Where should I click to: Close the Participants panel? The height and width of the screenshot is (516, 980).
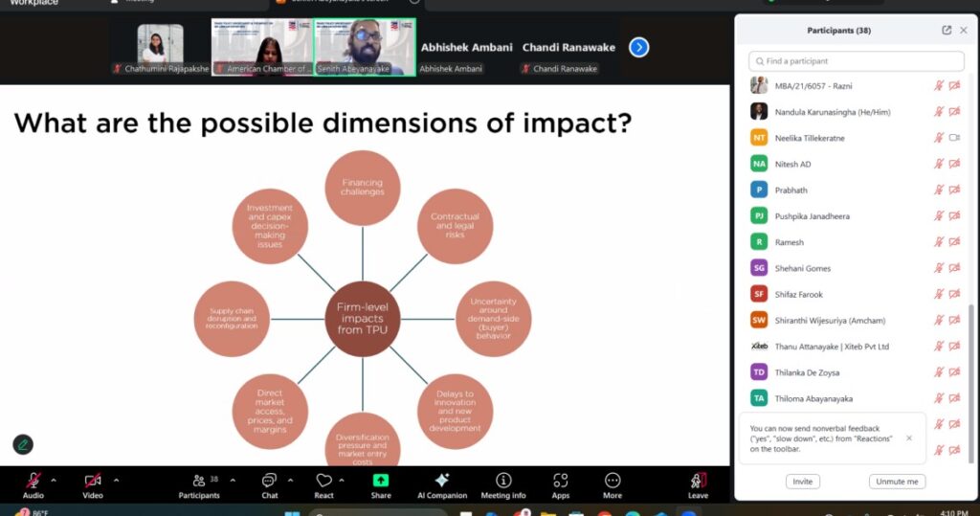click(964, 30)
